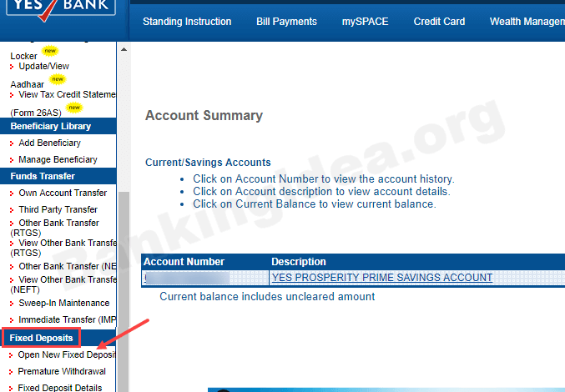The image size is (565, 392).
Task: Click the sidebar scrollbar thumb
Action: click(x=124, y=292)
